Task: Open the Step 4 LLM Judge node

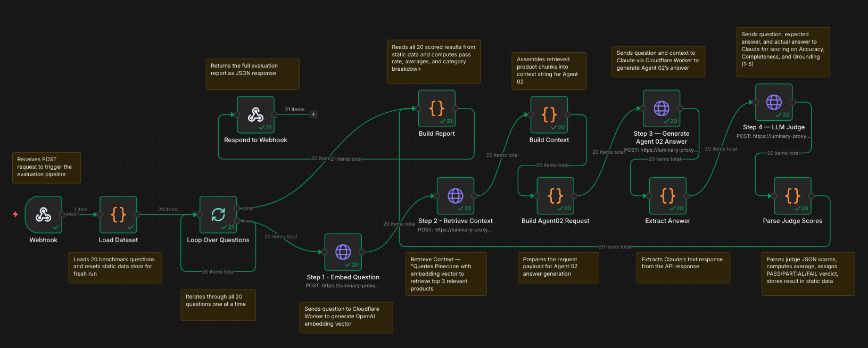Action: pos(774,102)
